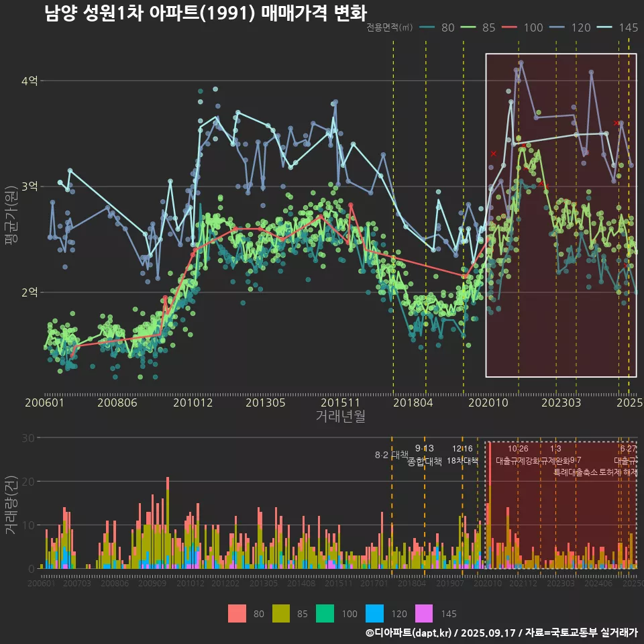Screen dimensions: 644x644
Task: Click the salmon 80 swatch in bottom legend
Action: (237, 613)
